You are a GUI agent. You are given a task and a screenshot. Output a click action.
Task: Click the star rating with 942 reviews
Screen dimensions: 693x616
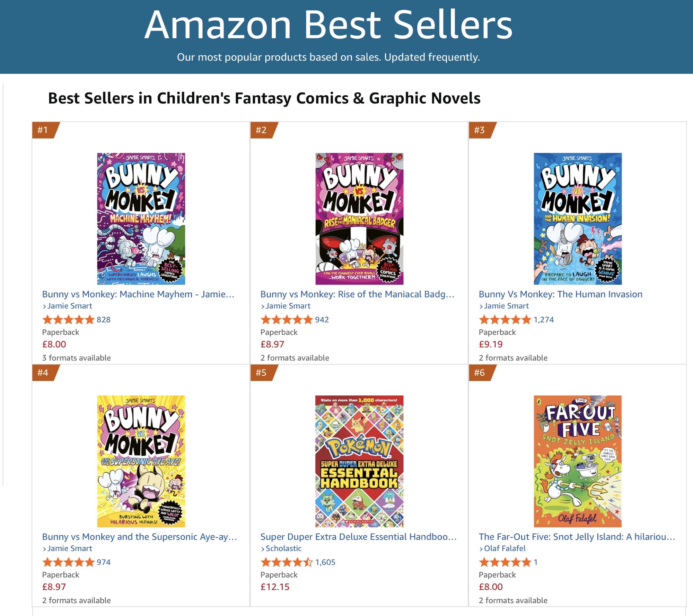[x=287, y=320]
